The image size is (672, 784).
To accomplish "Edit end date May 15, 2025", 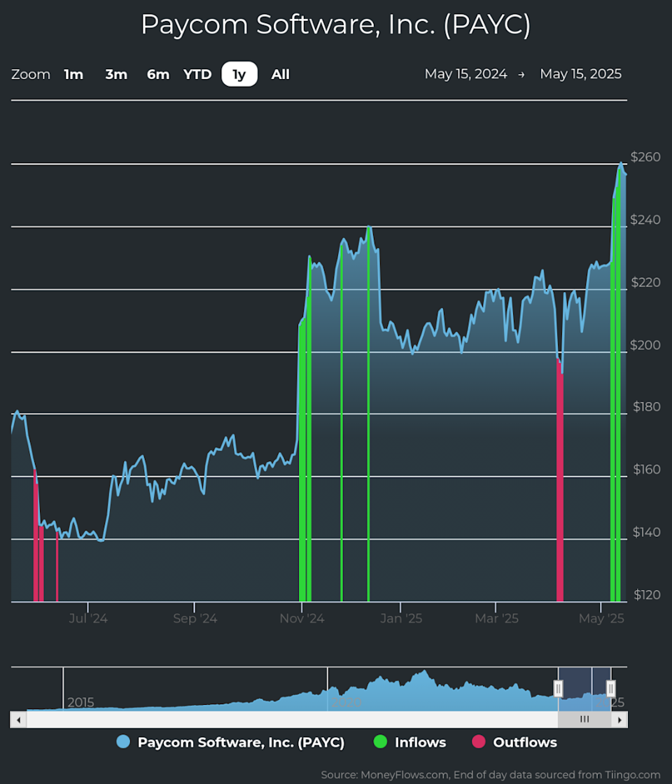I will tap(581, 74).
